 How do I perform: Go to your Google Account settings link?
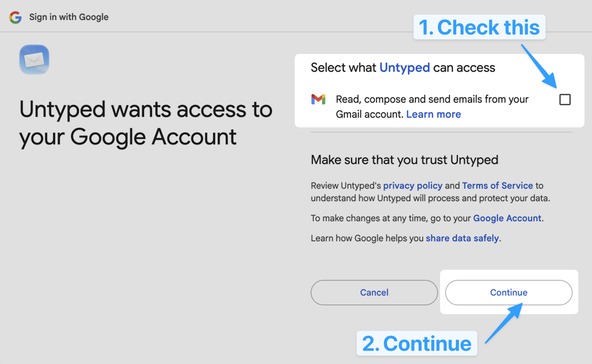507,218
